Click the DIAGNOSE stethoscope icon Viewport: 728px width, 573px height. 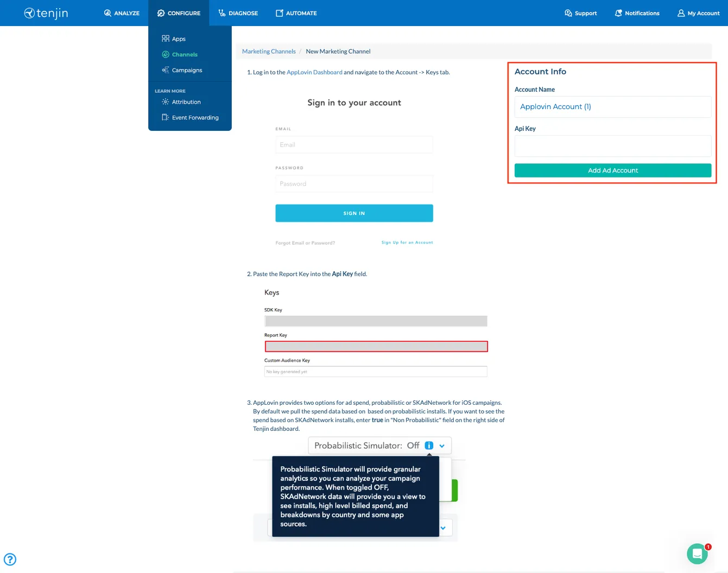(221, 12)
